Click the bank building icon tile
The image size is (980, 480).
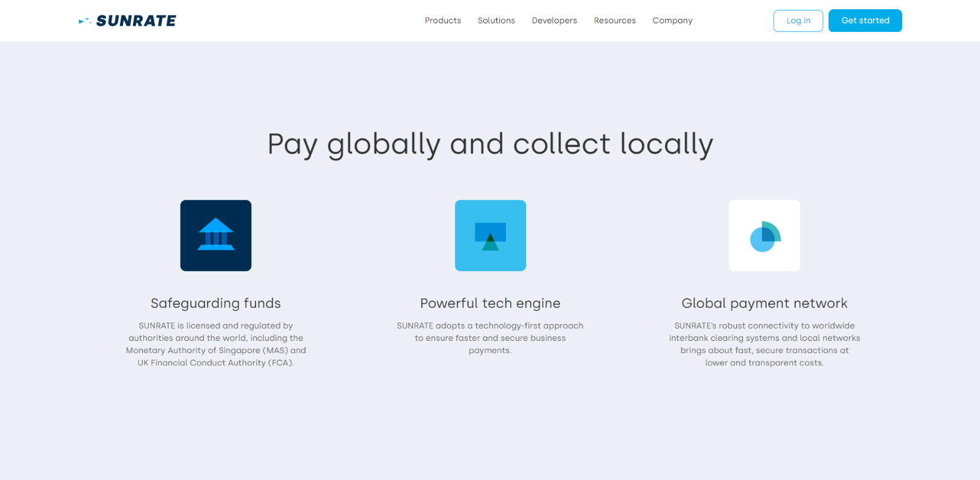(x=216, y=235)
